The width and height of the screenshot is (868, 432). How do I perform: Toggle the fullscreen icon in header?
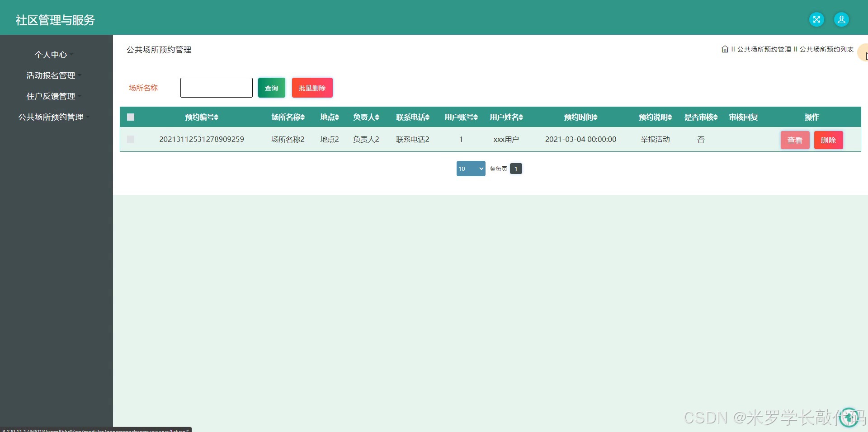(x=816, y=19)
